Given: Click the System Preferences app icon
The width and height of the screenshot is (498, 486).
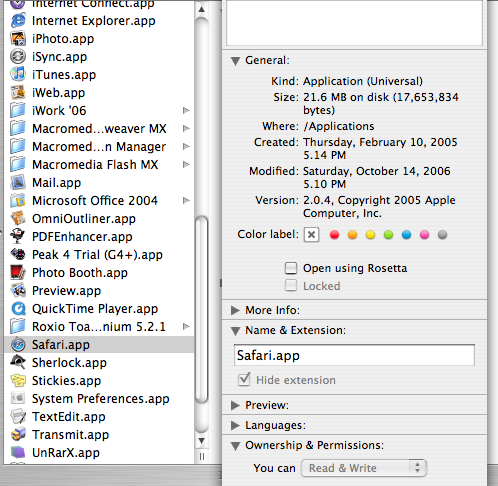Looking at the screenshot, I should (18, 399).
